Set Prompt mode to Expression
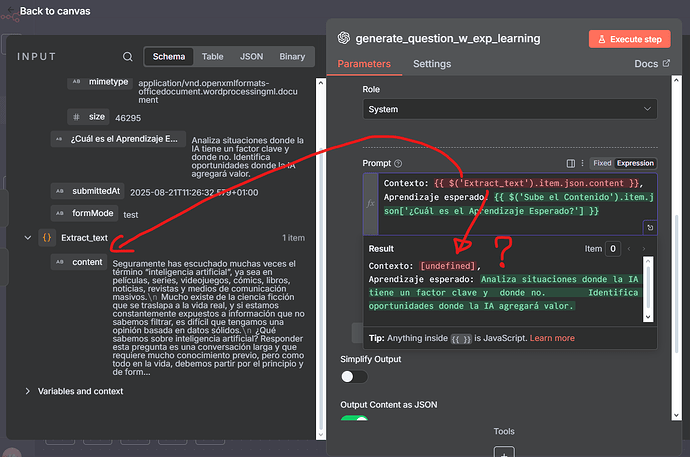The width and height of the screenshot is (690, 457). click(x=635, y=163)
